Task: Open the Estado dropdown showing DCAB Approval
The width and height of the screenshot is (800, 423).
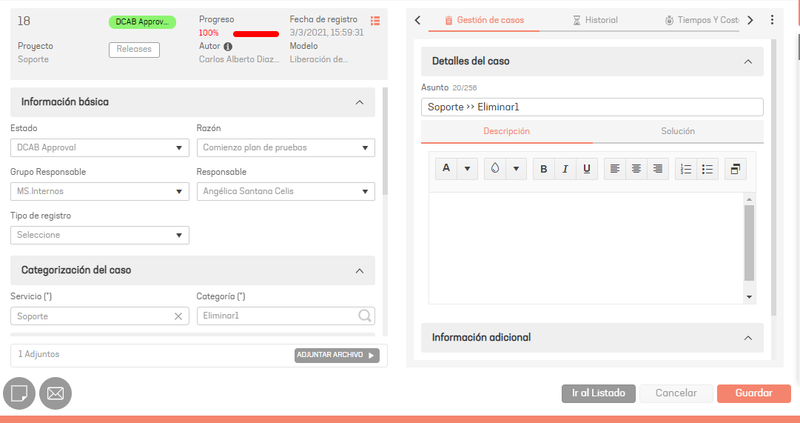Action: [x=100, y=147]
